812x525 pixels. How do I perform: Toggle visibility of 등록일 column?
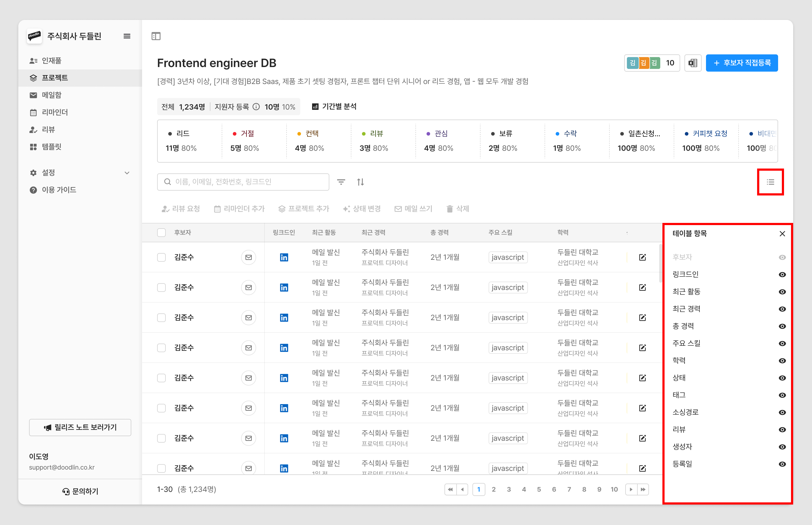coord(782,464)
